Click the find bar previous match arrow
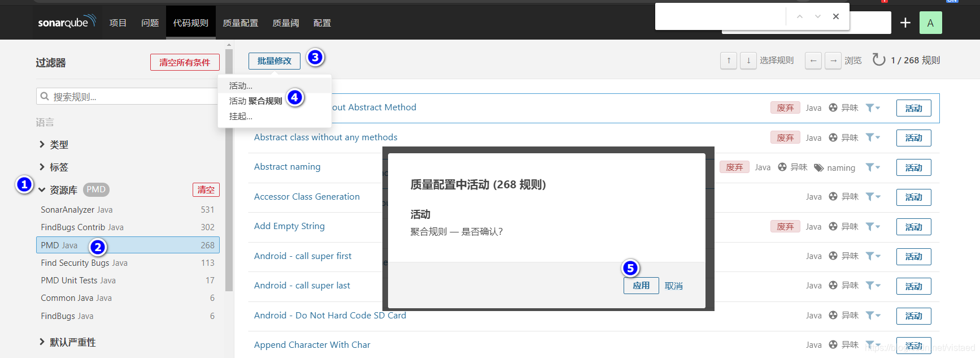Viewport: 980px width, 358px height. [800, 16]
